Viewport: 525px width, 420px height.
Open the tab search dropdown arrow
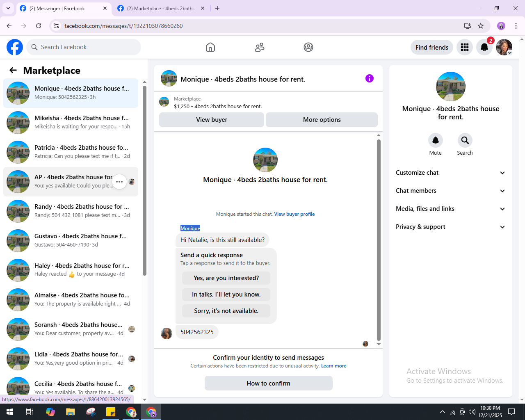8,8
